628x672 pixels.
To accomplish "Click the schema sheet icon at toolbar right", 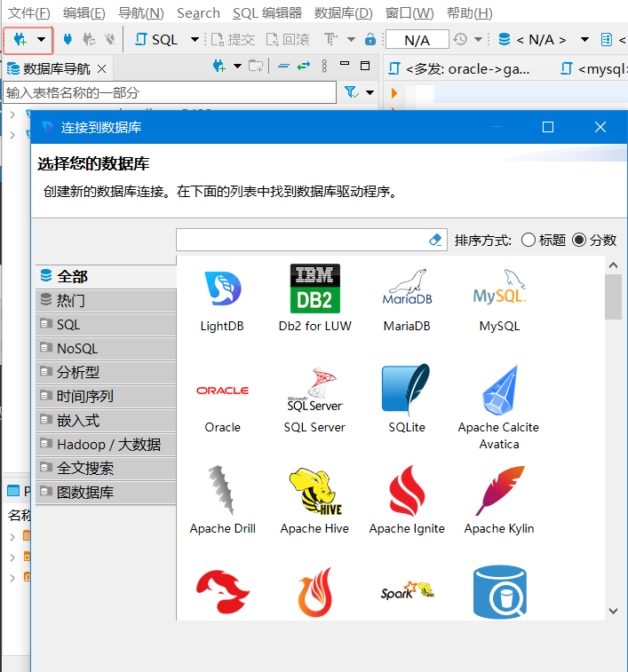I will (607, 40).
